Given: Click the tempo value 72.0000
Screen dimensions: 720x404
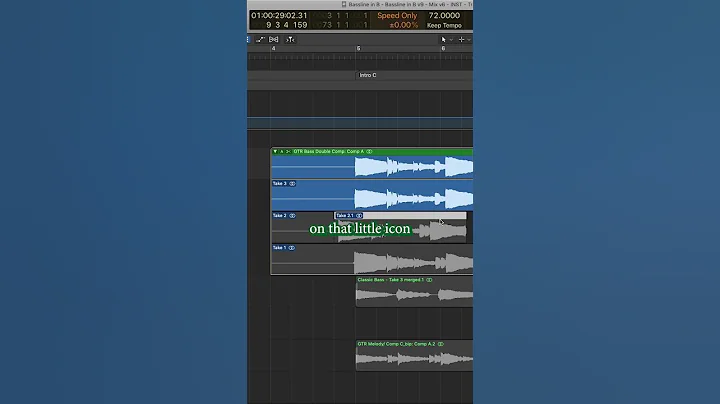Looking at the screenshot, I should (444, 16).
